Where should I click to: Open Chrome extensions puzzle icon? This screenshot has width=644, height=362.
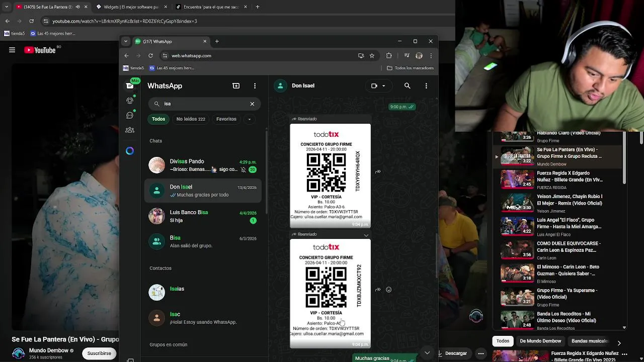coord(389,56)
